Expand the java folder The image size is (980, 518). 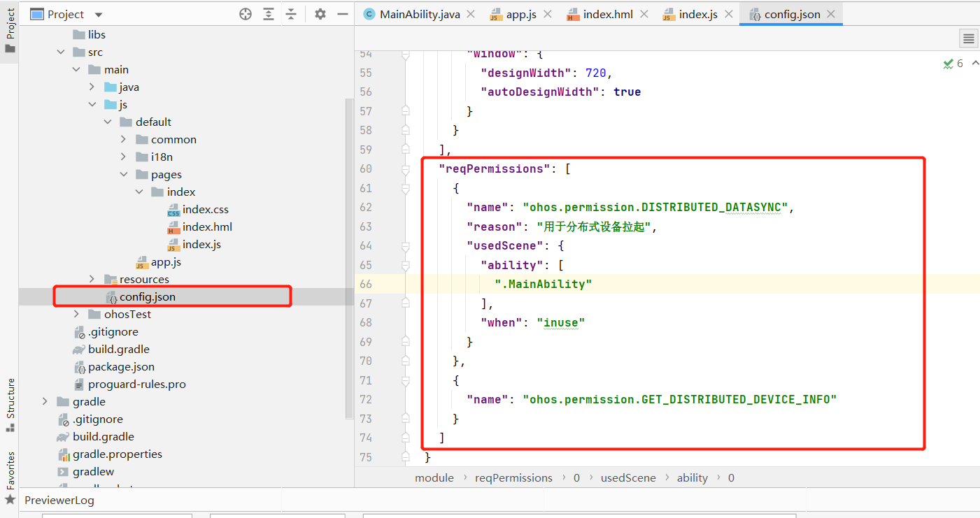click(x=92, y=87)
